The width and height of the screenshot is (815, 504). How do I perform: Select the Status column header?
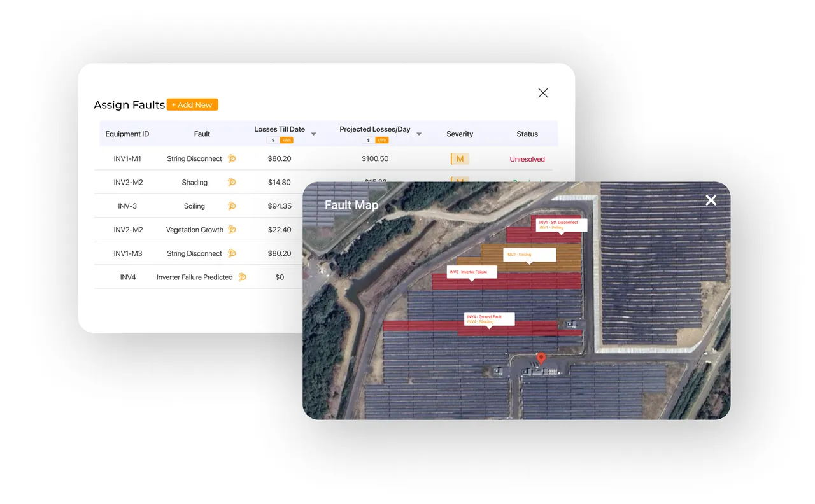(527, 134)
